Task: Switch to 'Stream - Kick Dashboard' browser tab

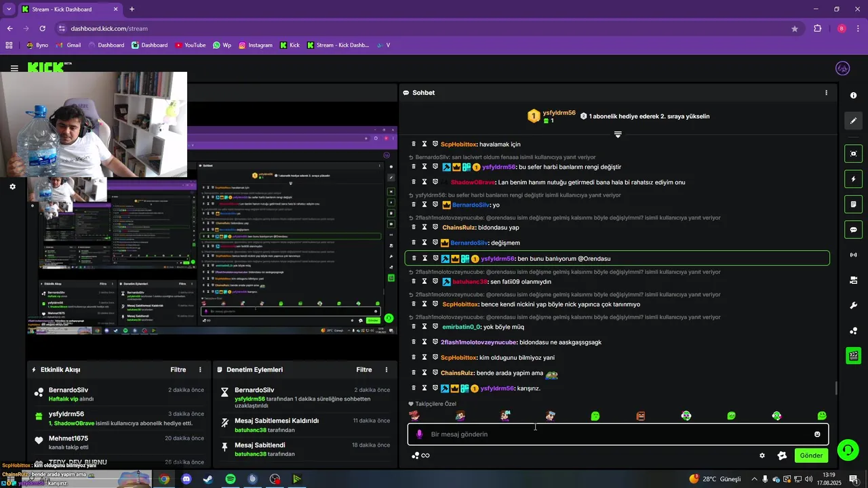Action: [x=71, y=9]
